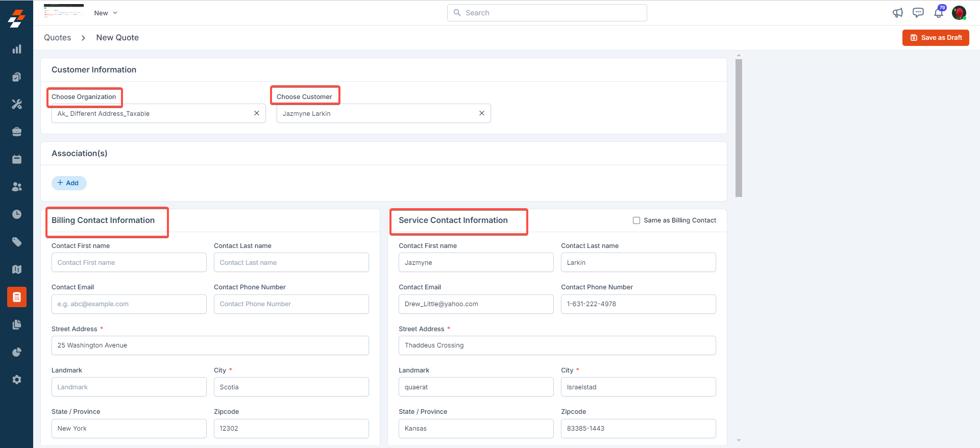The width and height of the screenshot is (980, 448).
Task: Open the notifications bell icon
Action: click(938, 13)
